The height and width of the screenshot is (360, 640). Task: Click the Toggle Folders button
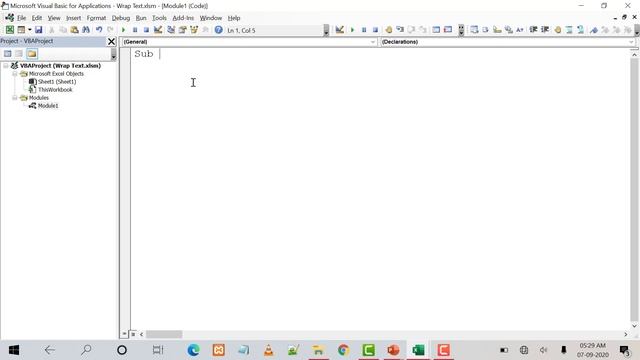32,53
